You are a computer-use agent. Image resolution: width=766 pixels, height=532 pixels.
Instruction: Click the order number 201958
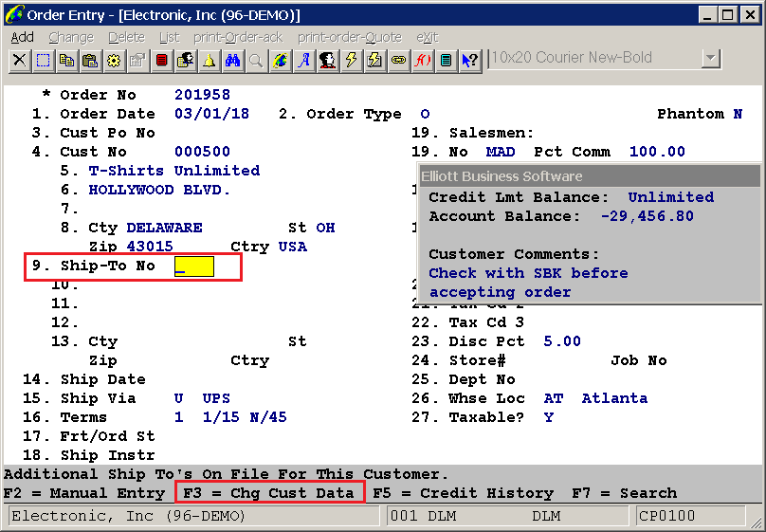202,94
